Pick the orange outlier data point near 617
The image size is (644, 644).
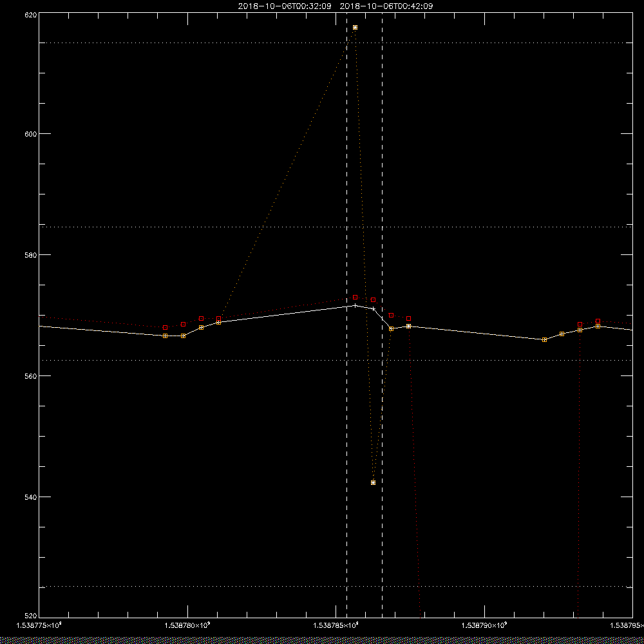point(355,28)
